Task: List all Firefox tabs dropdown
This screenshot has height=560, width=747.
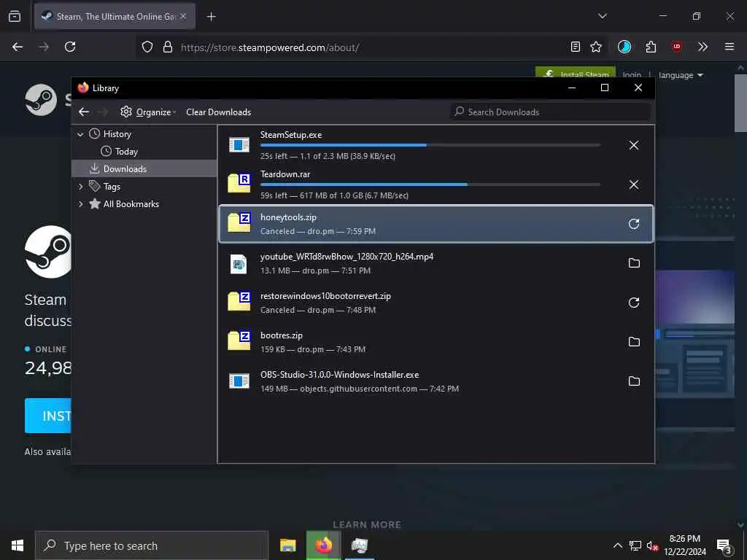Action: click(x=603, y=16)
